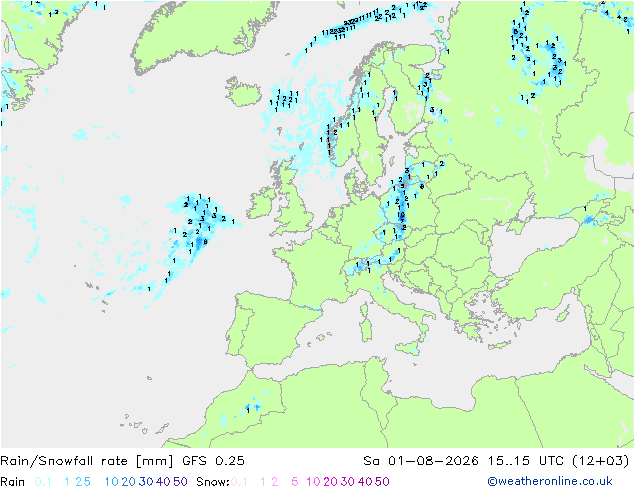
Task: Pick the rain legend 20 value
Action: point(129,482)
